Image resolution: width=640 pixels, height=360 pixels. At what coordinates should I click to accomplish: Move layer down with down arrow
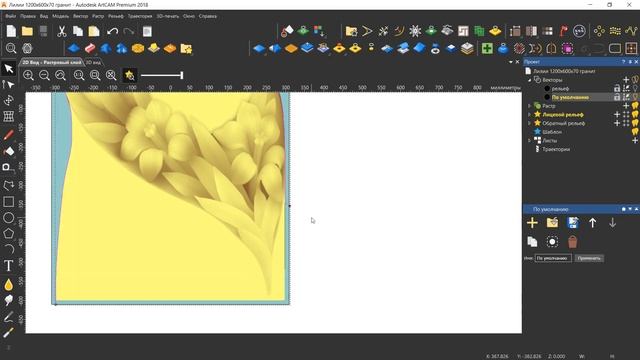pyautogui.click(x=613, y=223)
